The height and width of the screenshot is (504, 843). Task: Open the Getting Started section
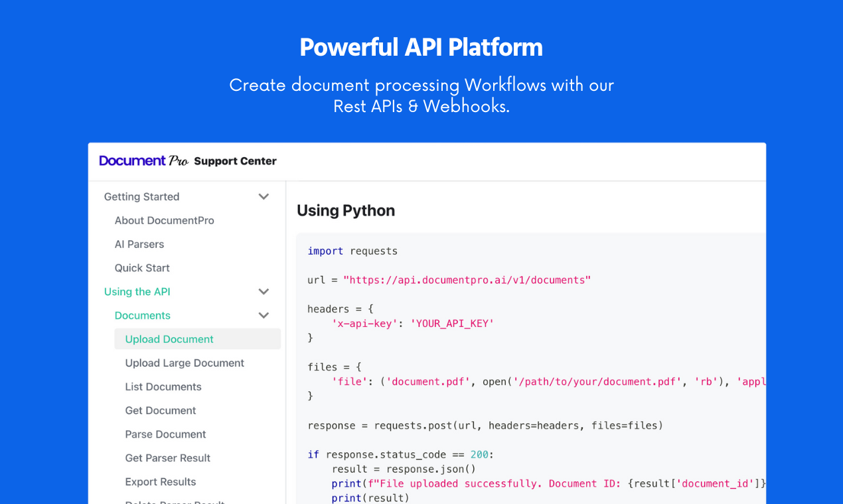click(x=141, y=197)
